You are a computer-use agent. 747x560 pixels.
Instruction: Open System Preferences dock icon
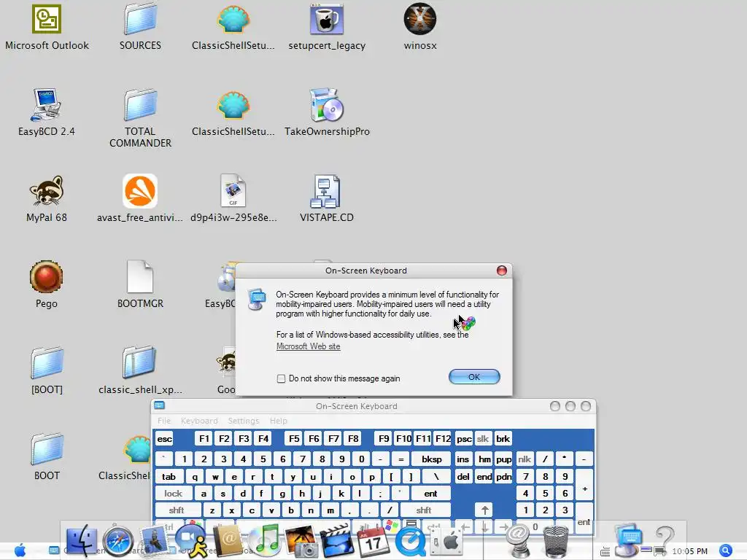coord(446,541)
